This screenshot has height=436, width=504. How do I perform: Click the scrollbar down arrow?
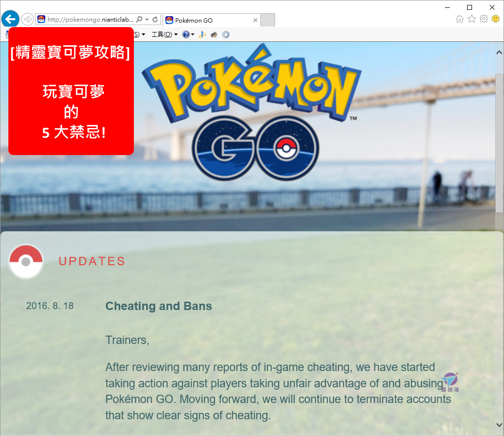coord(499,425)
